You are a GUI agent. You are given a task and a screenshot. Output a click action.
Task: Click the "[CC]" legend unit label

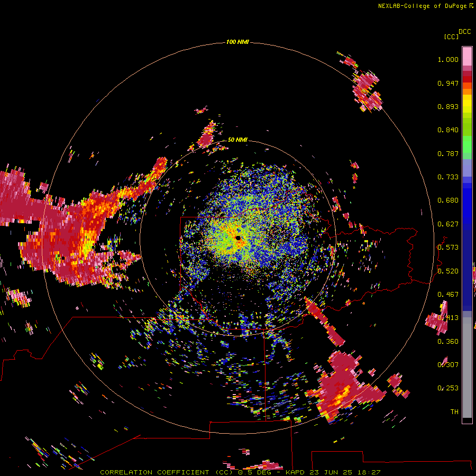point(451,36)
